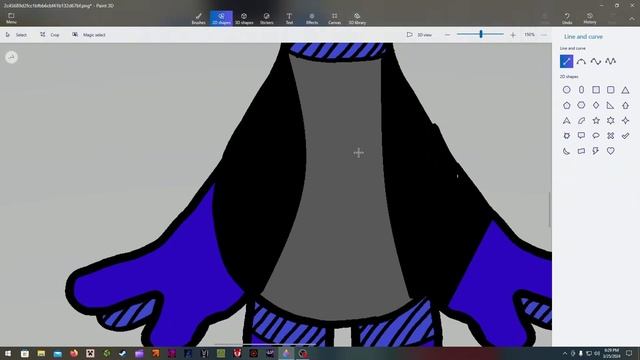Pick the Crescent moon shape
The height and width of the screenshot is (360, 640).
click(567, 151)
